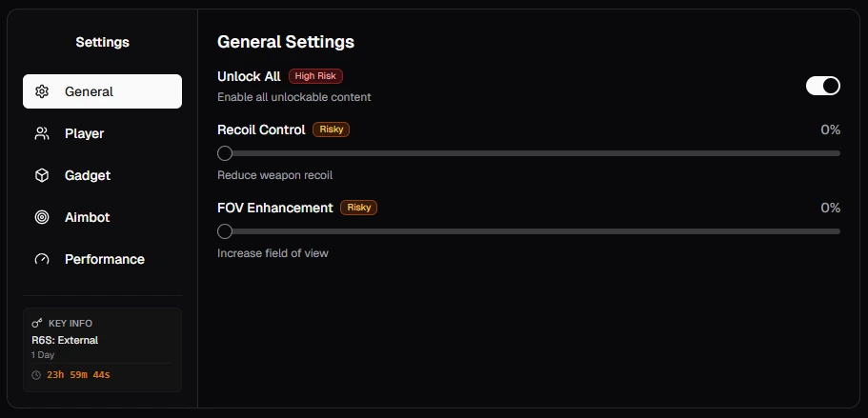Screen dimensions: 868x418
Task: Click the R6S: External key name
Action: [65, 340]
